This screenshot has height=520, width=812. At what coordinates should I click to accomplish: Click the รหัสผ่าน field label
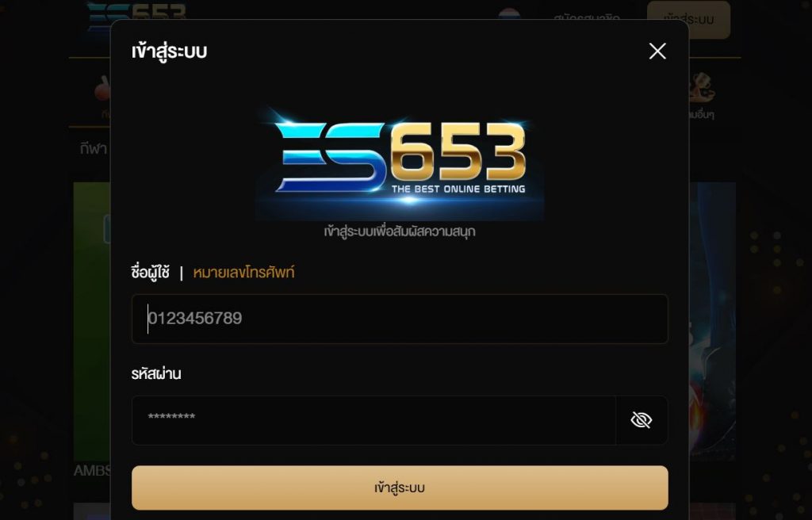point(156,374)
